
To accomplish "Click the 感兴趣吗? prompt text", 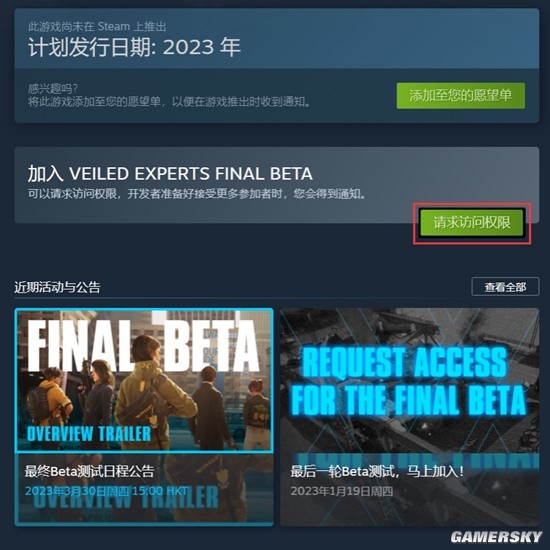I will [53, 88].
